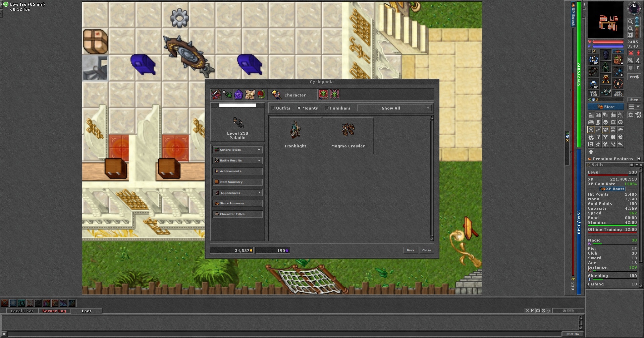Click the red health bar
The height and width of the screenshot is (338, 644).
[x=608, y=42]
